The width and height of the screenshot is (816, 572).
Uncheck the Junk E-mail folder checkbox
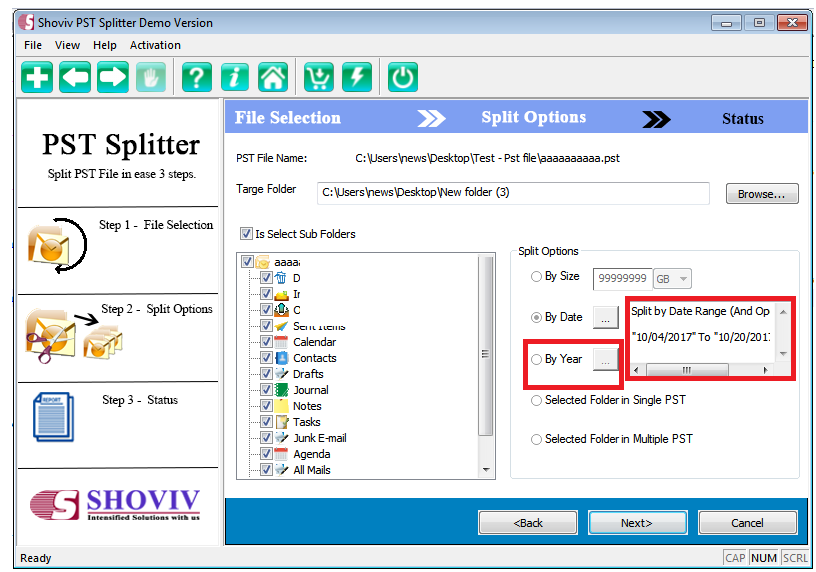[x=266, y=438]
